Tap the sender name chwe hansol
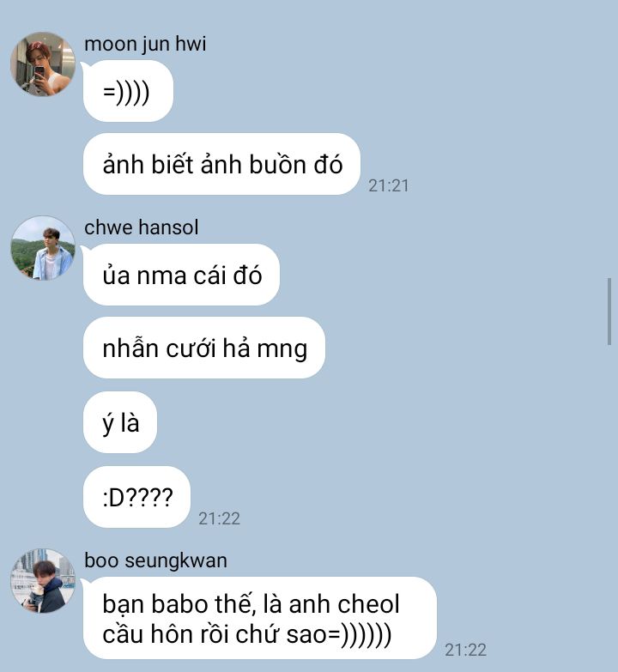Image resolution: width=618 pixels, height=672 pixels. pyautogui.click(x=142, y=227)
